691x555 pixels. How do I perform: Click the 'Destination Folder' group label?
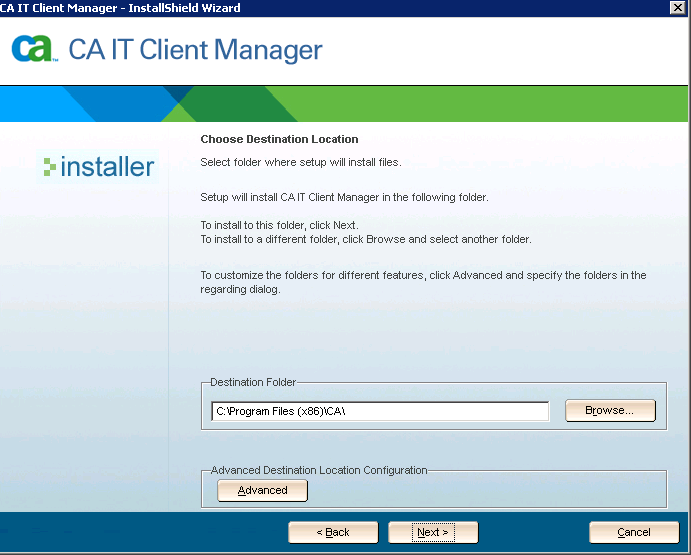253,382
